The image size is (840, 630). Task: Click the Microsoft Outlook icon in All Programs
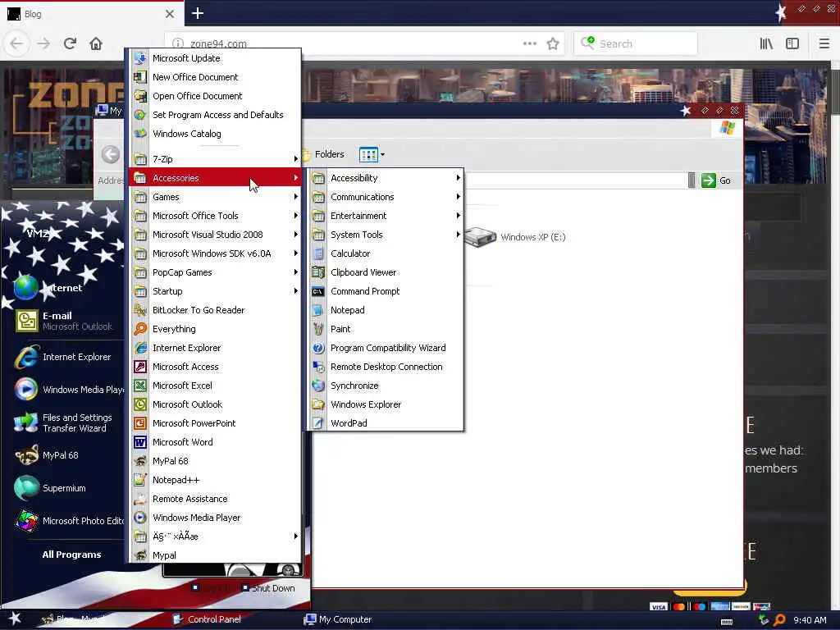pyautogui.click(x=140, y=404)
